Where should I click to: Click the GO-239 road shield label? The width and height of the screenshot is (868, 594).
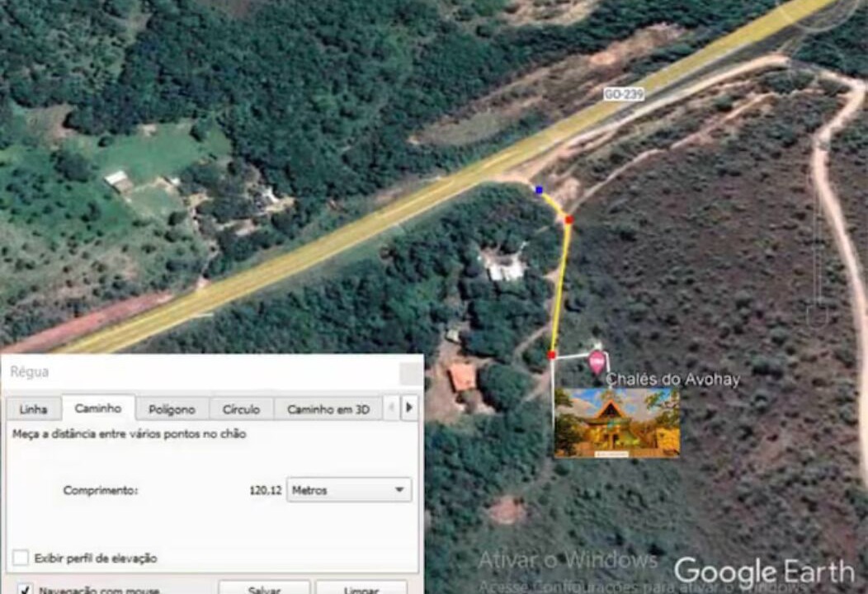[624, 94]
